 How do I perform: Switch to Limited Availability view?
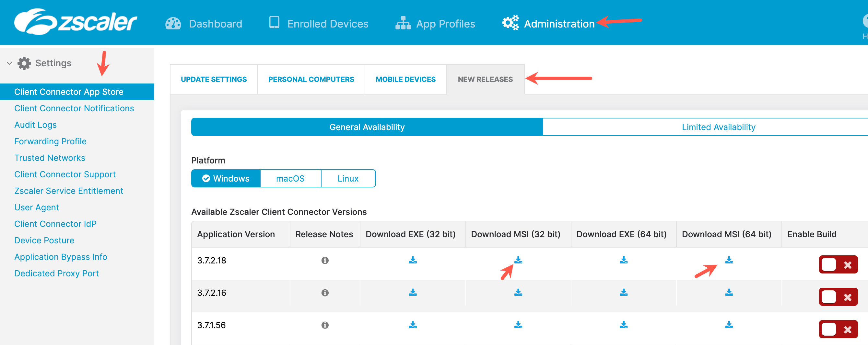point(718,127)
